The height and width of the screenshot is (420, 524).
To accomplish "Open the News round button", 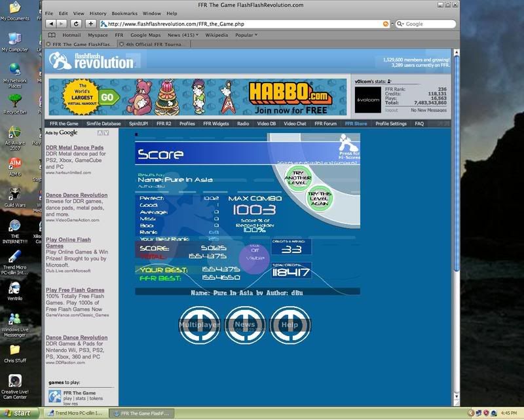I will pos(245,325).
